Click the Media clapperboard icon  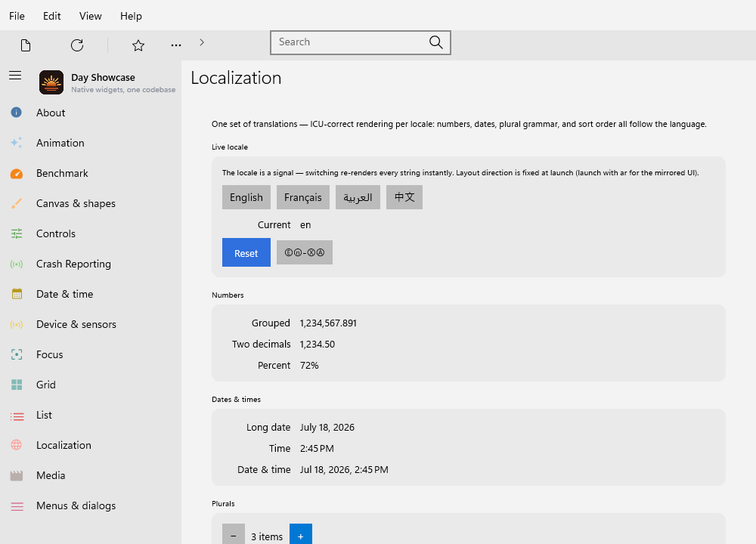pyautogui.click(x=17, y=475)
